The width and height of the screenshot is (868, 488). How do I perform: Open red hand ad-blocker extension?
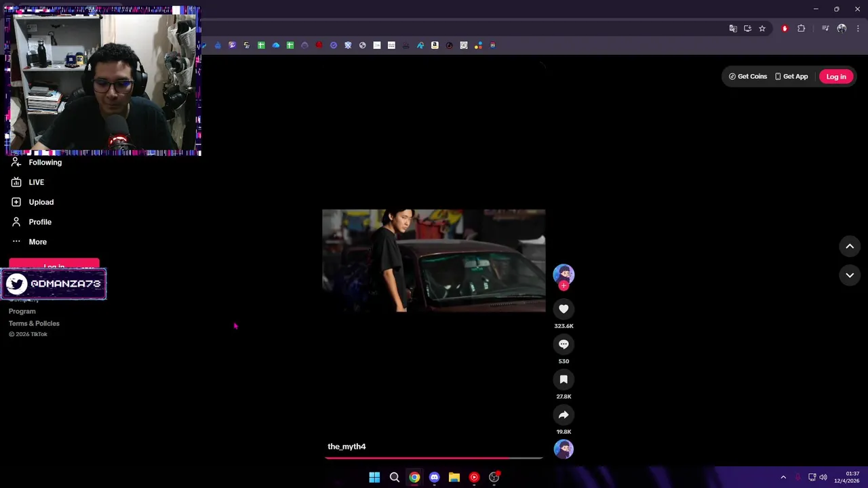[x=785, y=28]
